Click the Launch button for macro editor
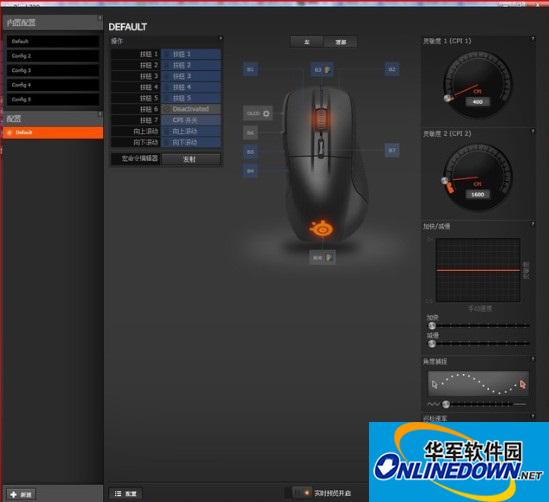 coord(191,159)
